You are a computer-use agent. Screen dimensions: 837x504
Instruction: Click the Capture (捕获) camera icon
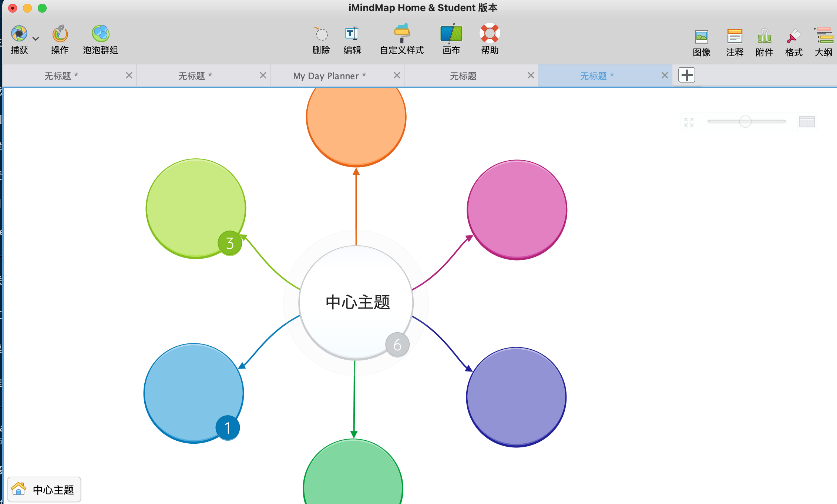pos(19,34)
